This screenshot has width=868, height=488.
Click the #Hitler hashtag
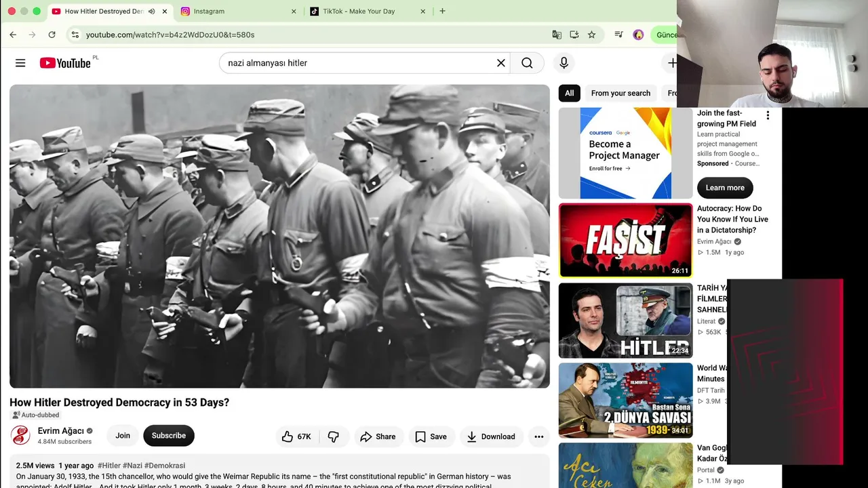pos(109,466)
